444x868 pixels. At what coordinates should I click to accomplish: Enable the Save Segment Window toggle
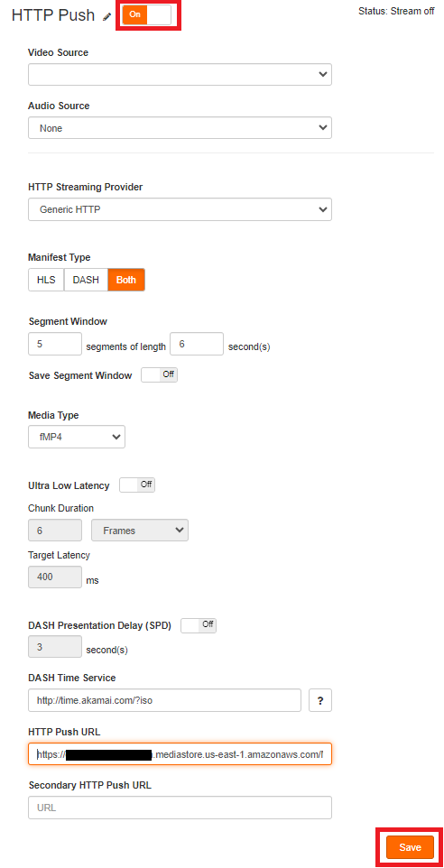point(160,374)
